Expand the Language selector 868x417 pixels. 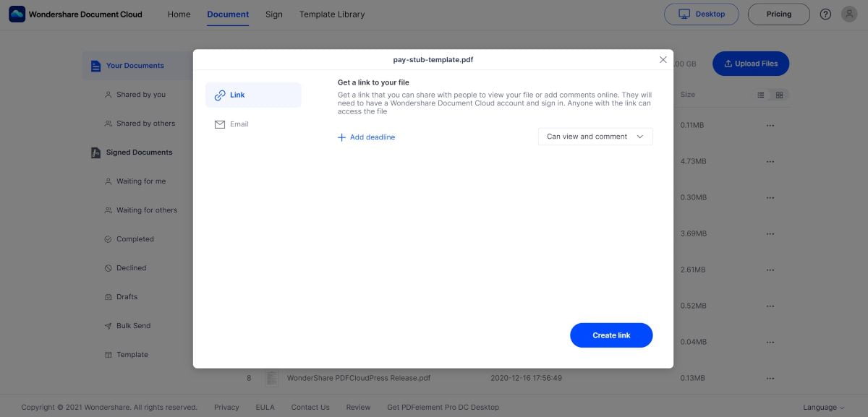[x=824, y=408]
